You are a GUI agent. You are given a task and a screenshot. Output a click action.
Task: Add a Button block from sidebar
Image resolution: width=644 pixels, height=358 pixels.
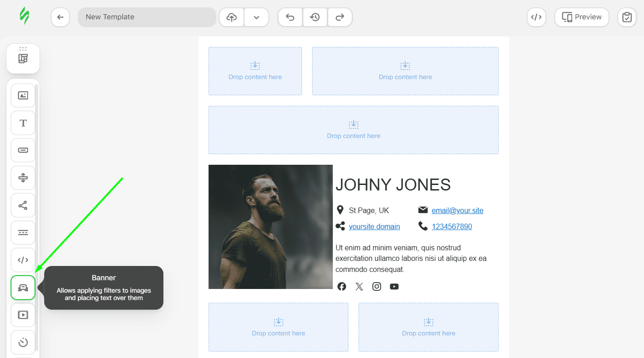tap(23, 150)
